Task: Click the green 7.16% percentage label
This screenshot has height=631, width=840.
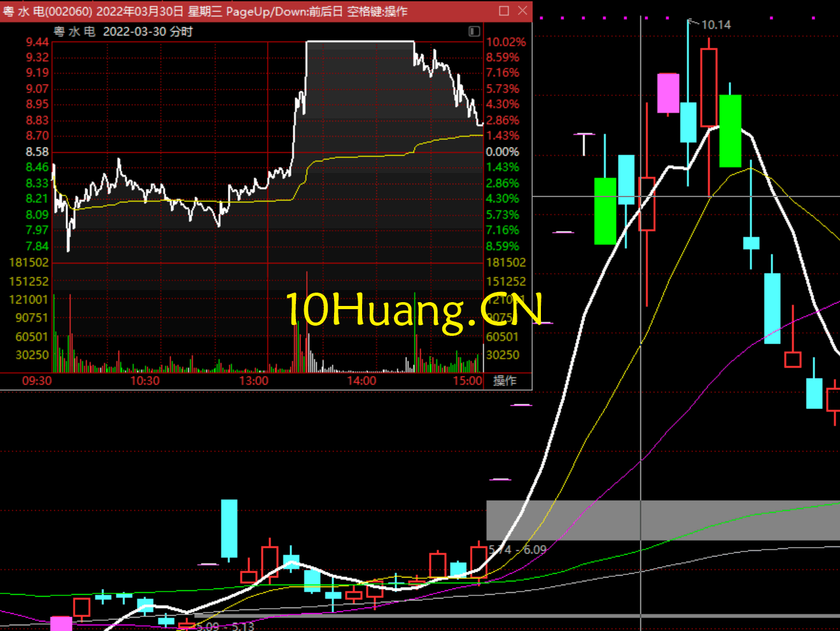Action: click(503, 230)
